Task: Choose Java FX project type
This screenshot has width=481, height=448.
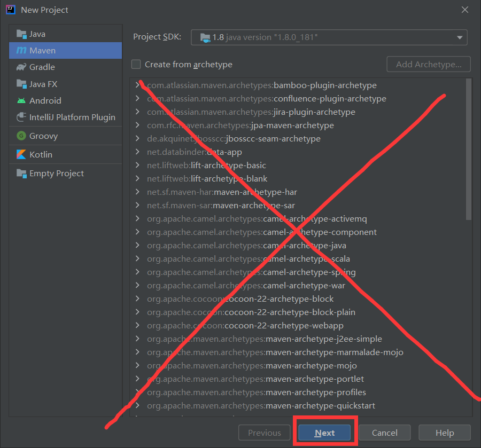Action: (x=65, y=84)
